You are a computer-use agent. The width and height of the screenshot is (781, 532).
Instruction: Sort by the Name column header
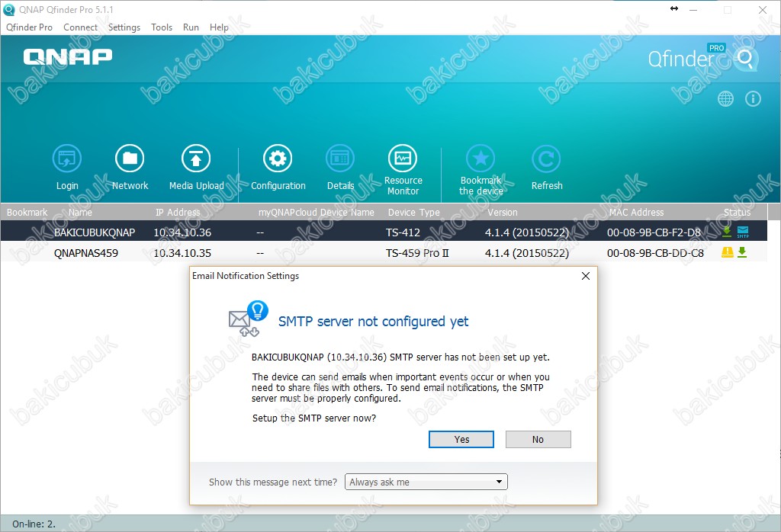[x=80, y=213]
